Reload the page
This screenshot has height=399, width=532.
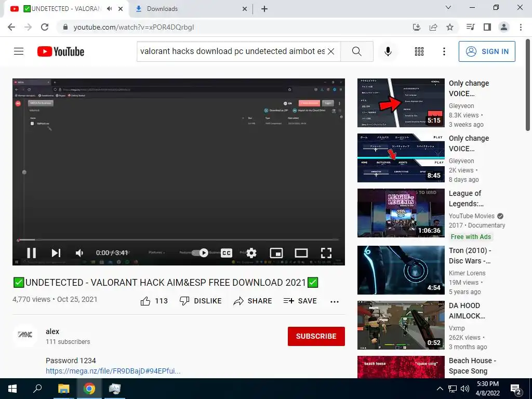(45, 27)
